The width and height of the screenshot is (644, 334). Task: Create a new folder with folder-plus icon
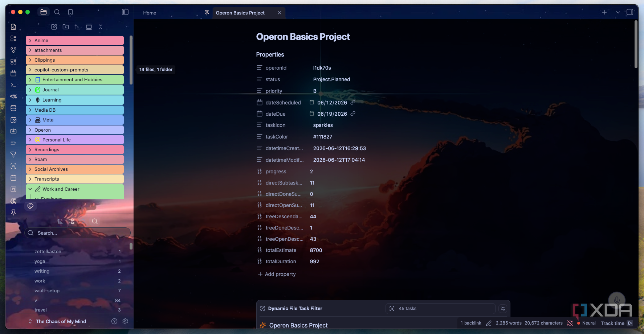[x=66, y=27]
